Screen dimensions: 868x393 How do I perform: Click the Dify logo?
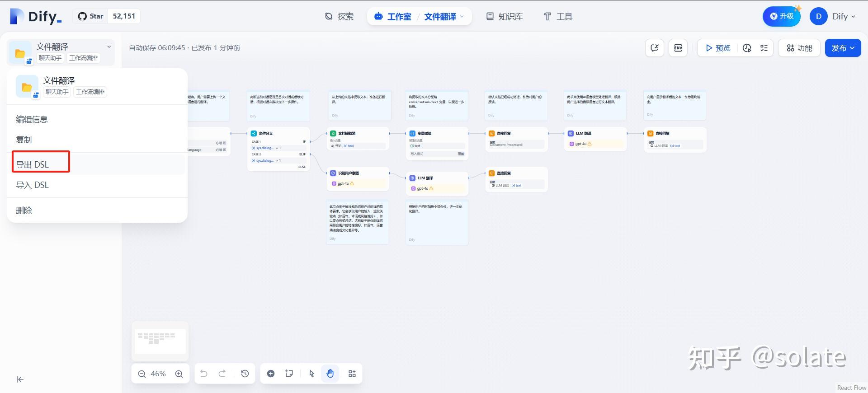tap(36, 16)
